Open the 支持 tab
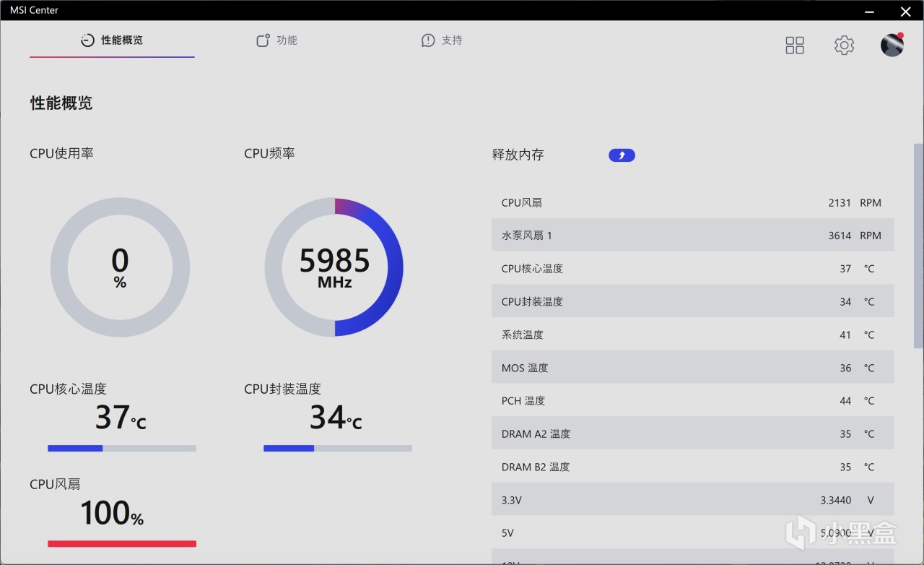This screenshot has width=924, height=565. tap(442, 40)
